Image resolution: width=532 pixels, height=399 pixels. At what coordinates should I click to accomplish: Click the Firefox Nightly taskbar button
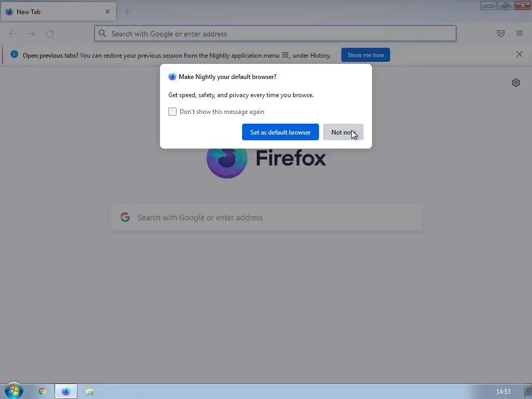66,391
